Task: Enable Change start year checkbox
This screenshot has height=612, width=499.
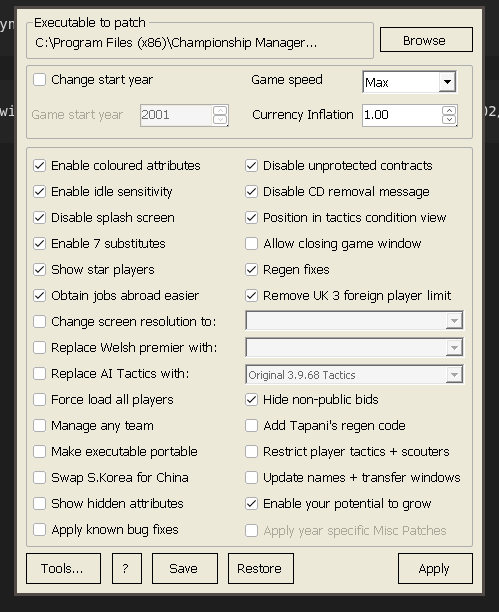Action: (x=39, y=80)
